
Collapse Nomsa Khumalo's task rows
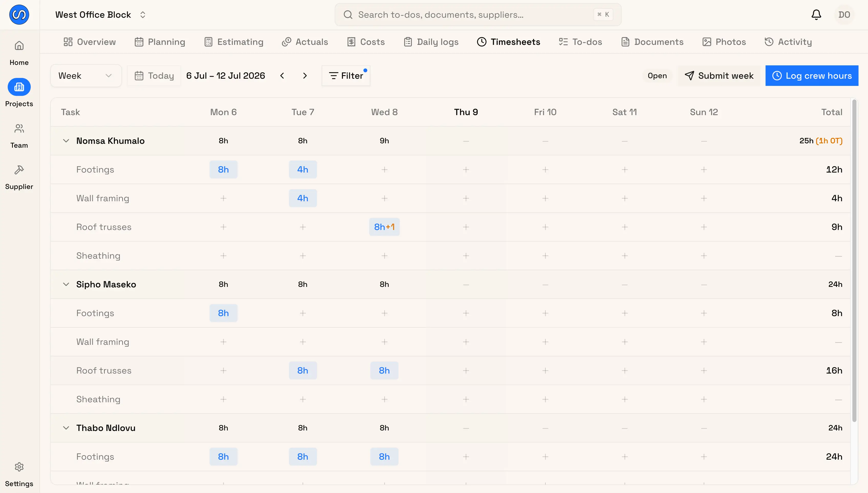[x=66, y=140]
